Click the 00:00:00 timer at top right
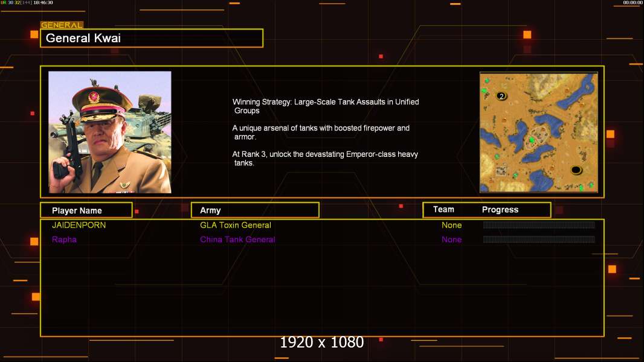This screenshot has width=644, height=362. pos(633,2)
